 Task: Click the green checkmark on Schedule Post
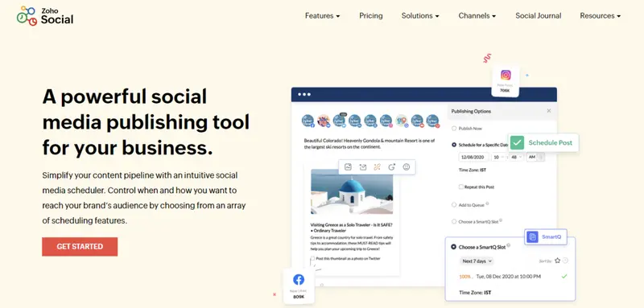(x=517, y=142)
